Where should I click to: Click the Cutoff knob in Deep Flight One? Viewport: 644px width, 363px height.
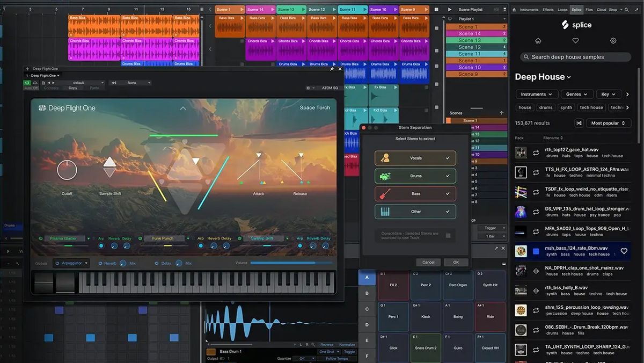click(x=67, y=170)
